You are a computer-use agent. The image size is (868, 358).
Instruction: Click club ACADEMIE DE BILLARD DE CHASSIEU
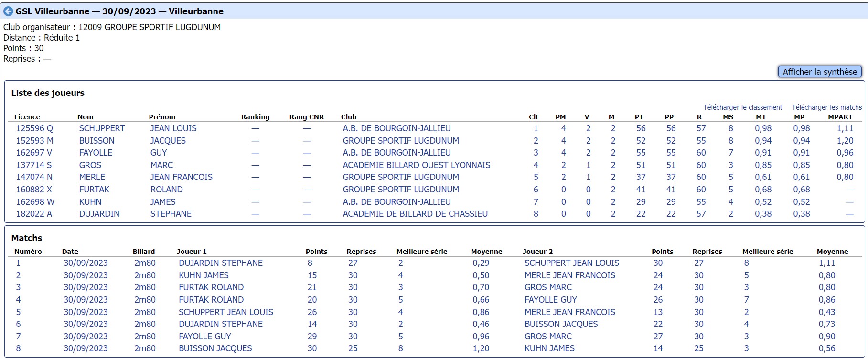[415, 214]
